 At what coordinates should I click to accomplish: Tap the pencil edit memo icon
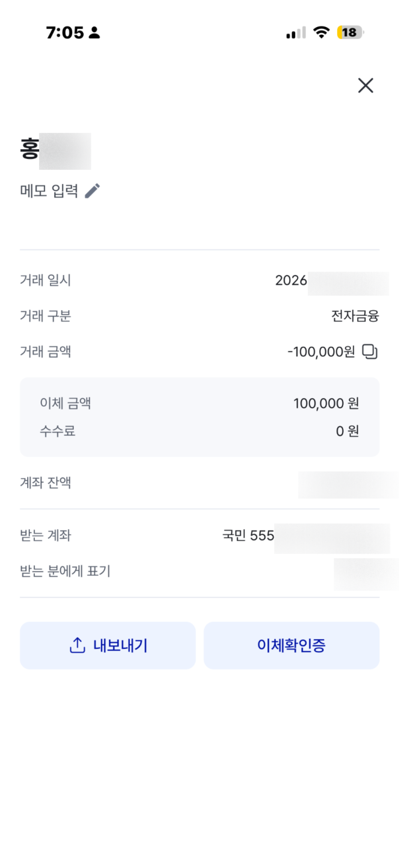(x=93, y=191)
